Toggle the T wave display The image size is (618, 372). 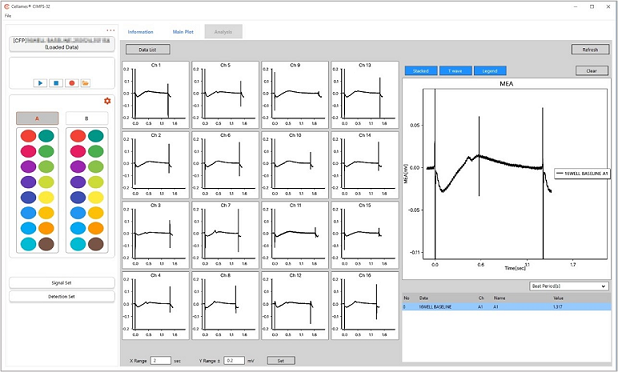point(455,71)
